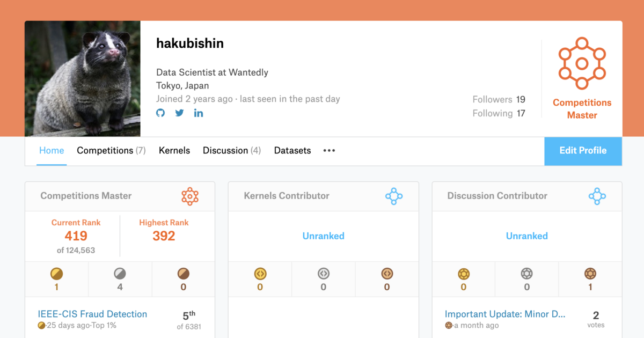Open the IEEE-CIS Fraud Detection link
644x338 pixels.
pyautogui.click(x=91, y=314)
